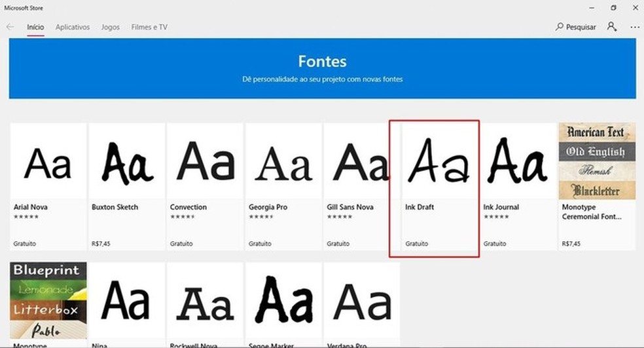Open the Jogos tab
The image size is (644, 348).
110,27
